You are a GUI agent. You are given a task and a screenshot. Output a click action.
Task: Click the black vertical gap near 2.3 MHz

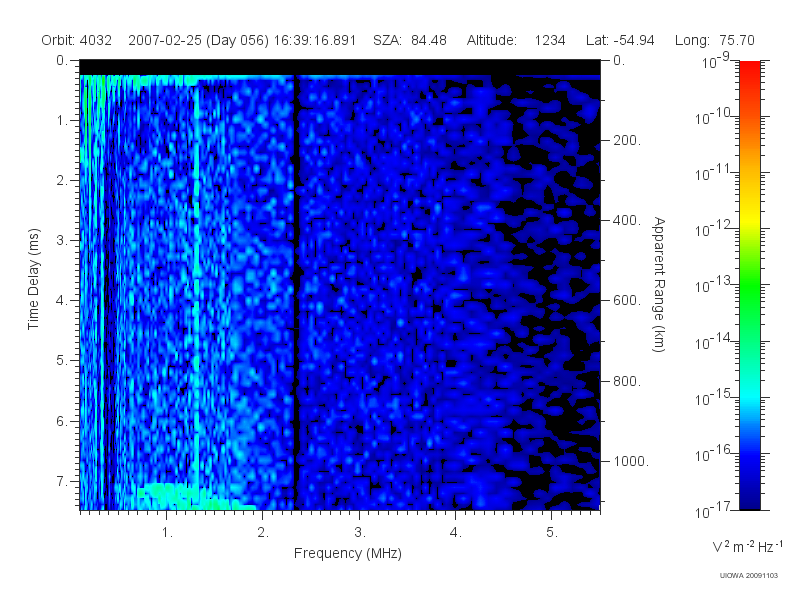click(295, 293)
